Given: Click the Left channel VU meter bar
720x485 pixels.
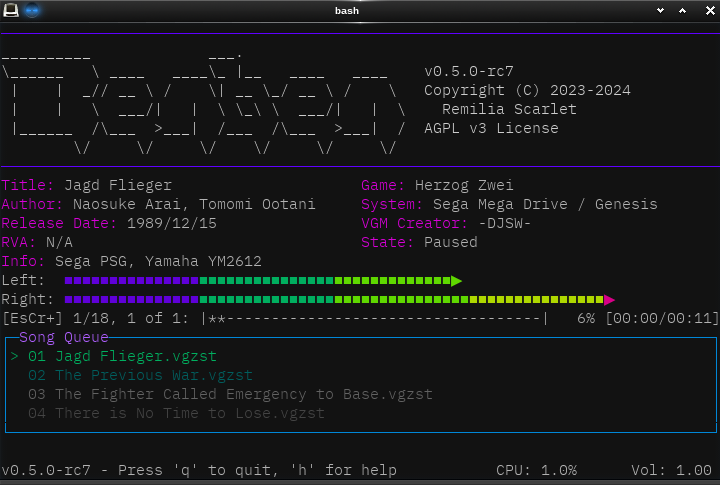Looking at the screenshot, I should click(263, 281).
